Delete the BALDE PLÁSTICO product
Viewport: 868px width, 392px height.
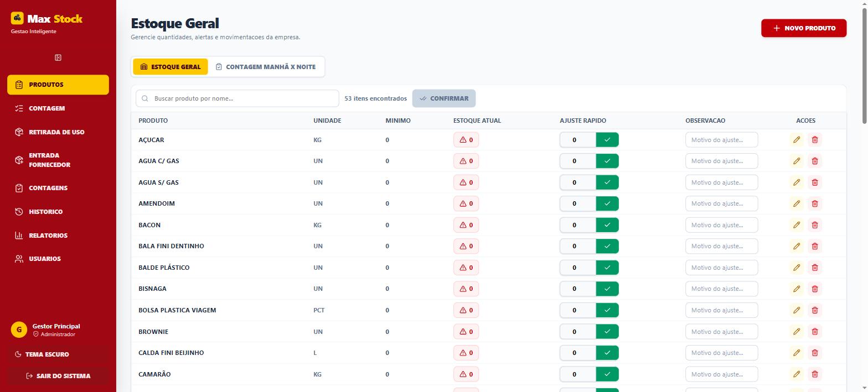[815, 268]
